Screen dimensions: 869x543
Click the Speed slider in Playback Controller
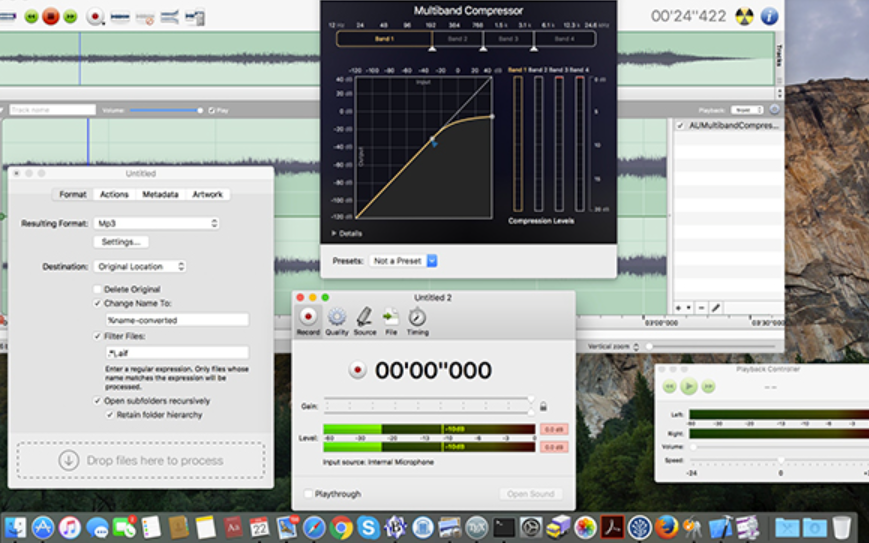pos(780,460)
